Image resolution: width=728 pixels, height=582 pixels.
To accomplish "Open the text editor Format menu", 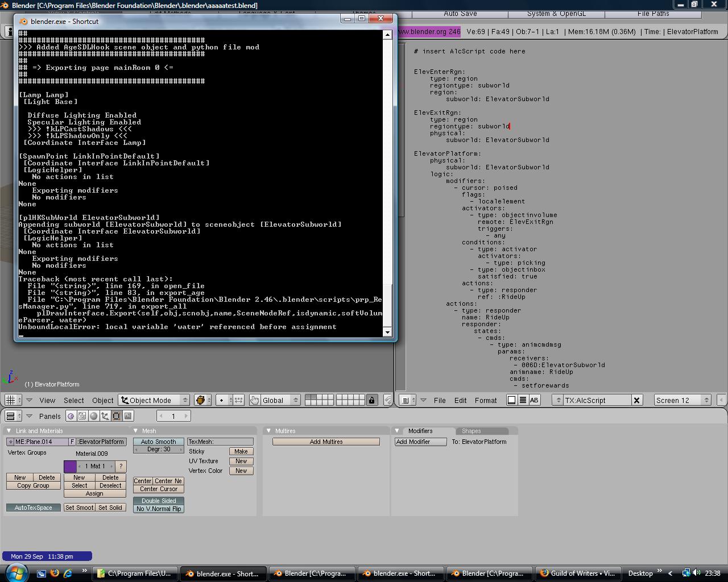I will tap(486, 400).
